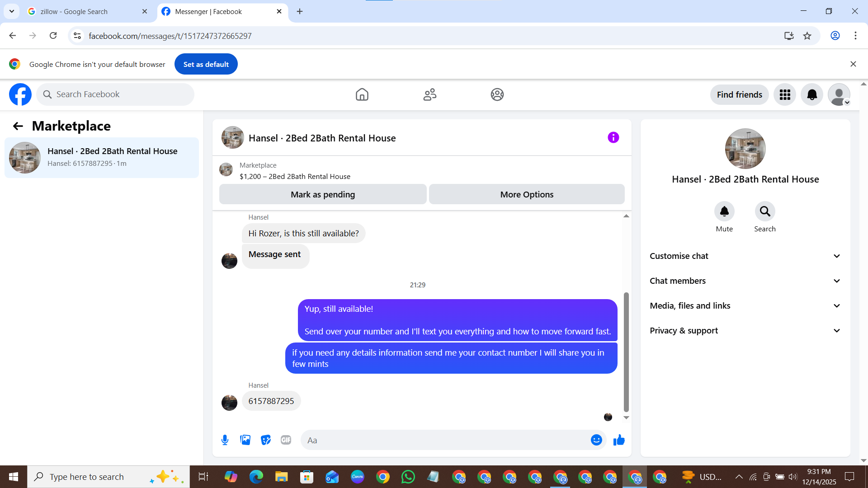This screenshot has width=868, height=488.
Task: Click the Aa message input field
Action: (445, 440)
